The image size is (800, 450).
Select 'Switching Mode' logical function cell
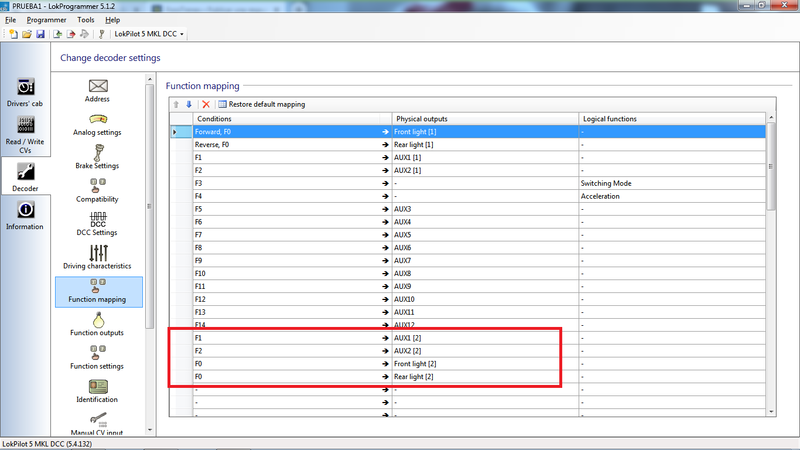672,183
